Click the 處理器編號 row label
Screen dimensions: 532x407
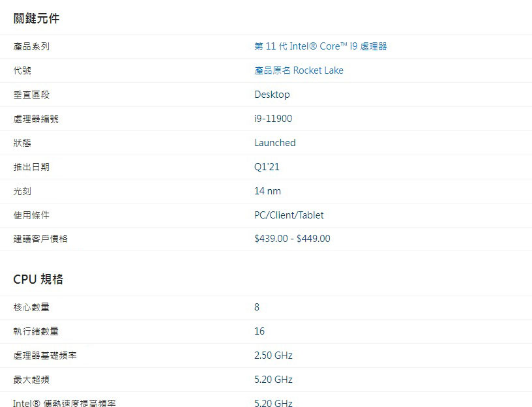point(36,119)
